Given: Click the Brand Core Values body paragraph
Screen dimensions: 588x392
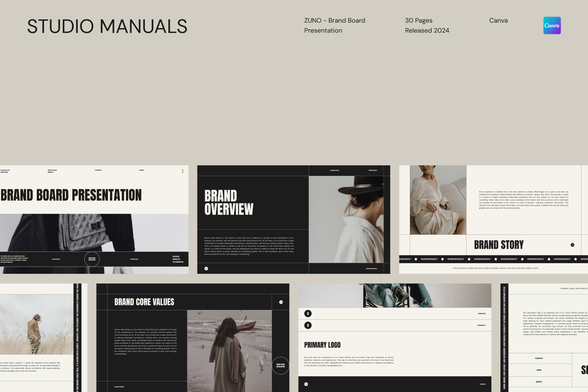Looking at the screenshot, I should pos(145,342).
